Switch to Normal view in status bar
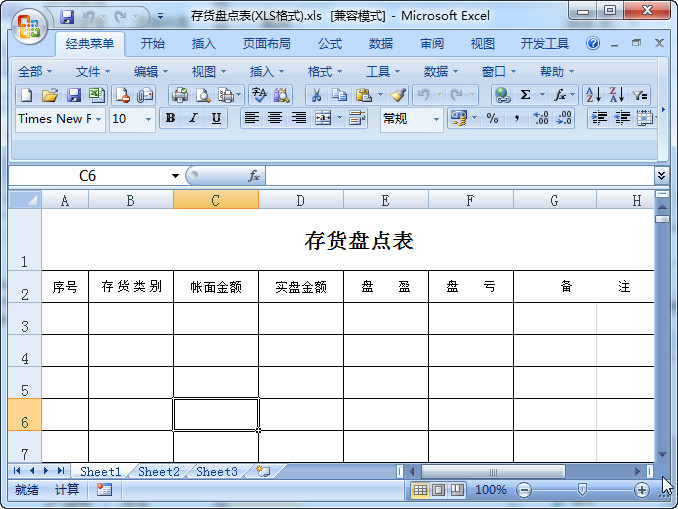Screen dimensions: 678x509 click(420, 490)
